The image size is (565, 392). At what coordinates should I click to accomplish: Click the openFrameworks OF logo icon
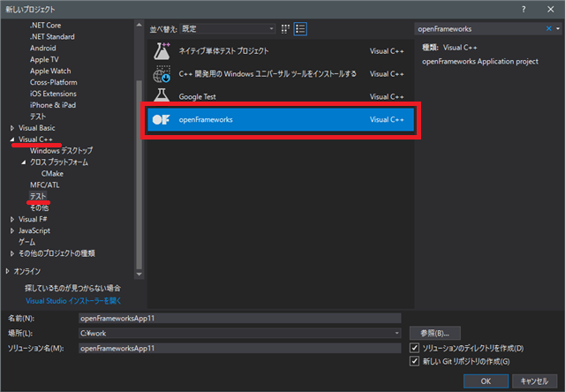161,119
